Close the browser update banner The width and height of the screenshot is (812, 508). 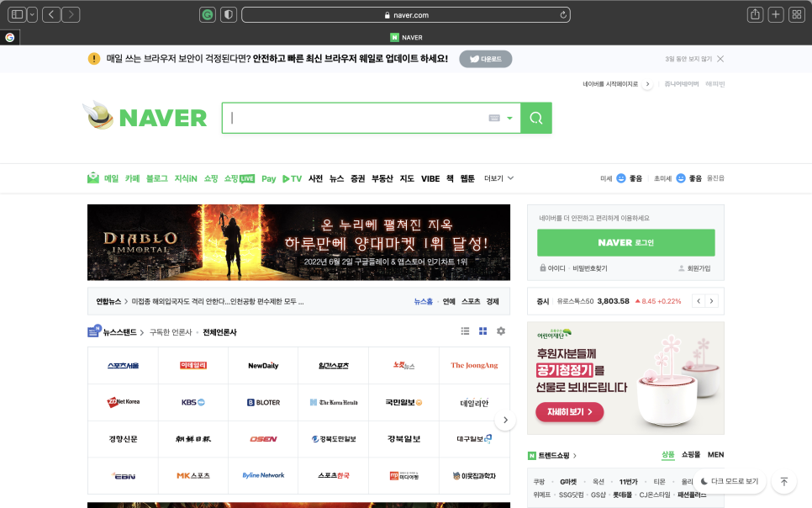pos(720,59)
